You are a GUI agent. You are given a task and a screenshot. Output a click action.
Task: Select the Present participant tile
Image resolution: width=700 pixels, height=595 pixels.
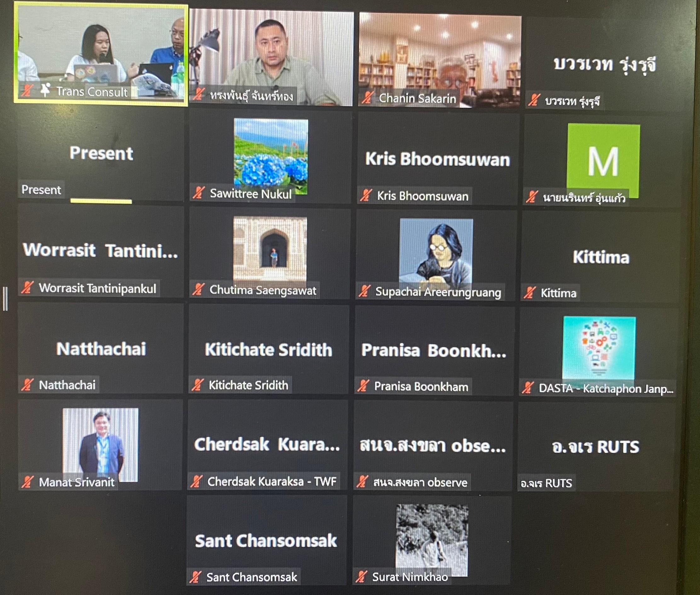(100, 156)
